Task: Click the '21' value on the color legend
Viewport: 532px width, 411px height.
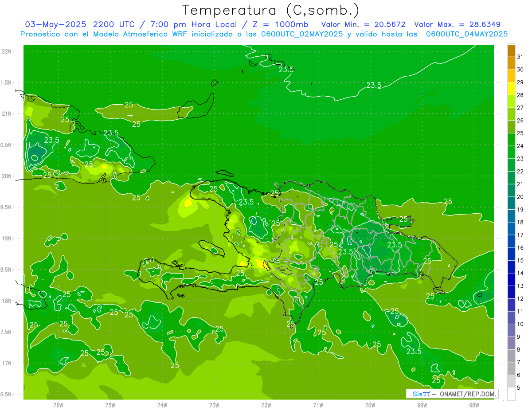Action: point(520,184)
